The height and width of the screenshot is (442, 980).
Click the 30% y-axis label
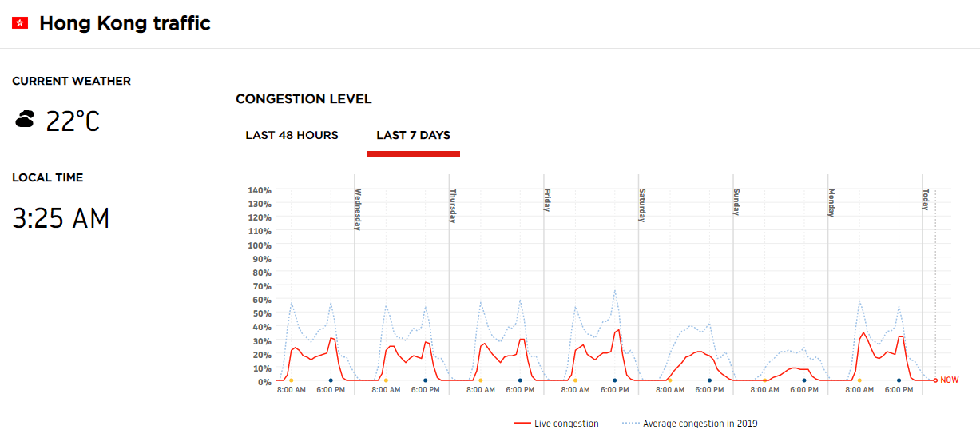(x=262, y=340)
